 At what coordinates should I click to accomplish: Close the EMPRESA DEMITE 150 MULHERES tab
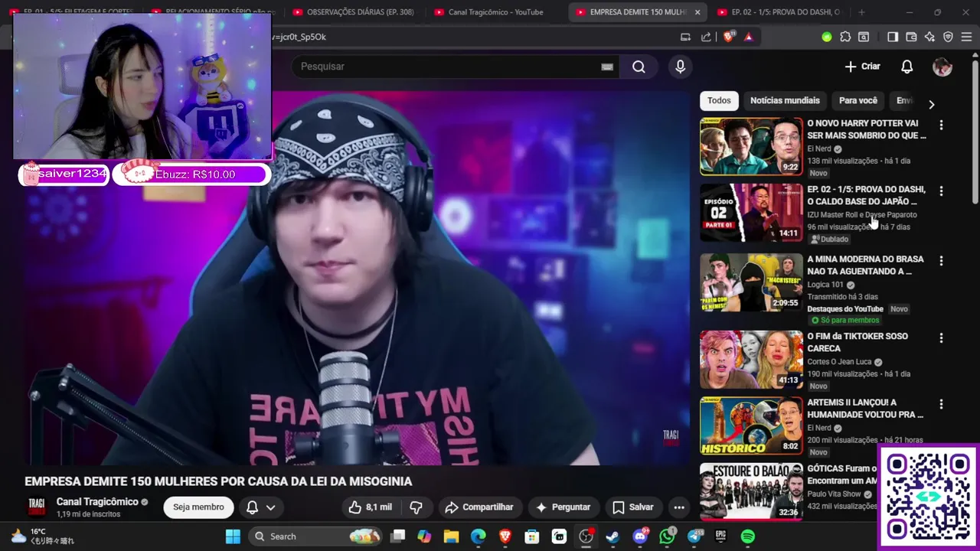tap(697, 12)
